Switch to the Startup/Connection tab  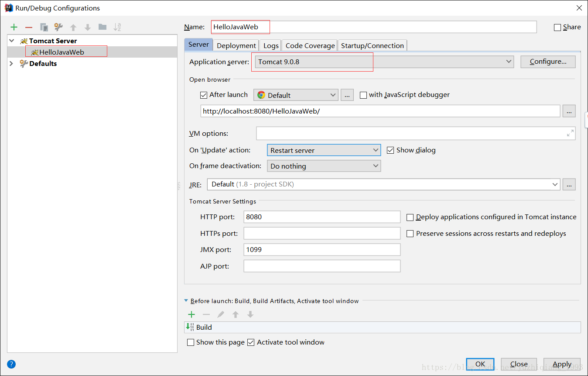373,45
